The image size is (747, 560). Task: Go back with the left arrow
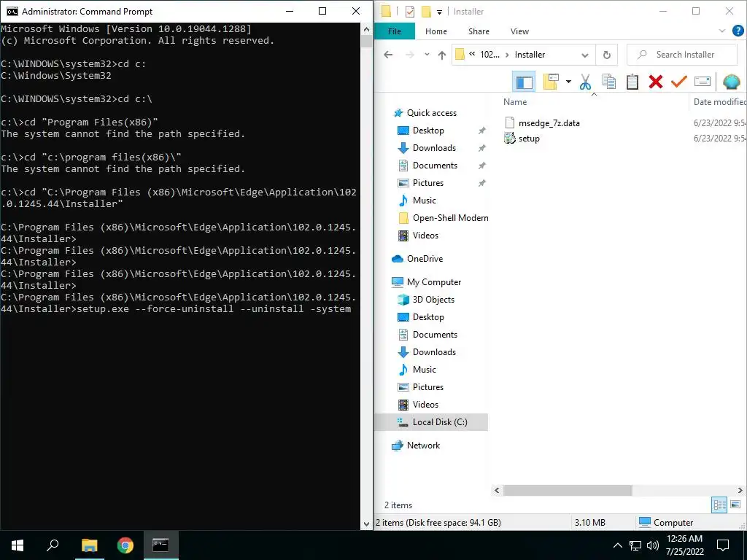click(x=388, y=55)
